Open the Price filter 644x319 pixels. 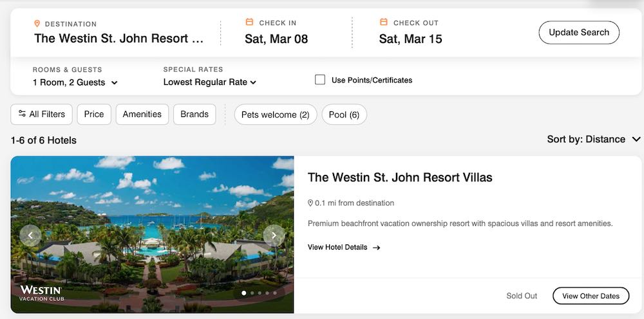point(94,114)
